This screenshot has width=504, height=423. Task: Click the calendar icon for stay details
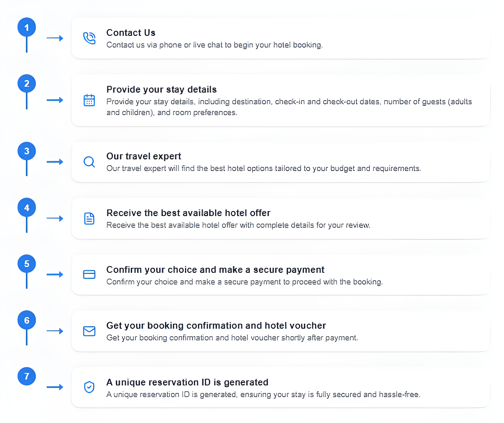(89, 100)
